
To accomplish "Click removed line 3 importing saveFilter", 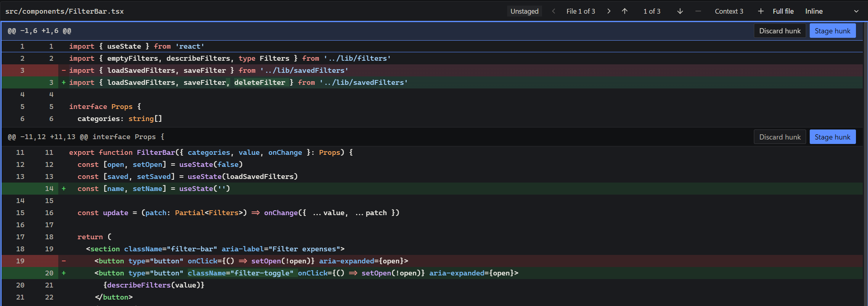I will 432,70.
